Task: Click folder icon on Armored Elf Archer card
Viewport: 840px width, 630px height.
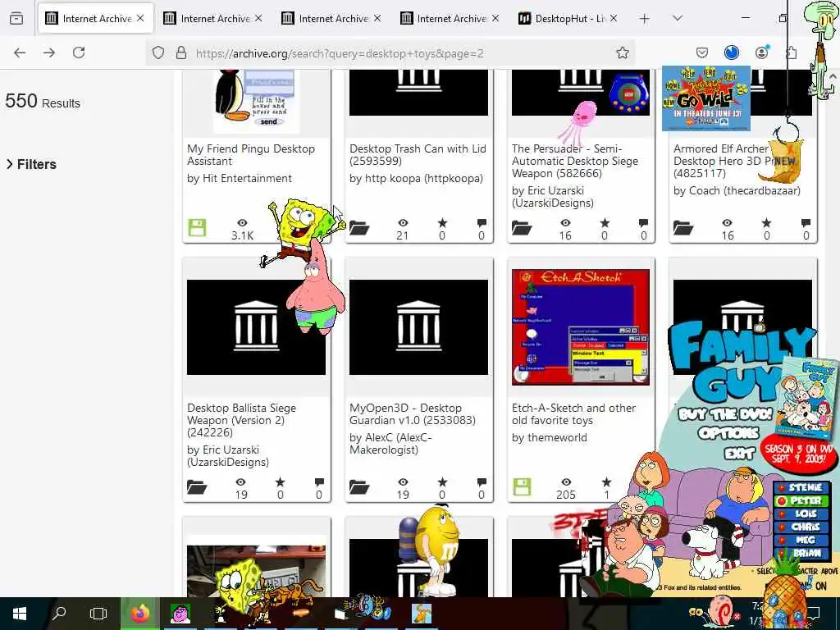Action: 683,229
